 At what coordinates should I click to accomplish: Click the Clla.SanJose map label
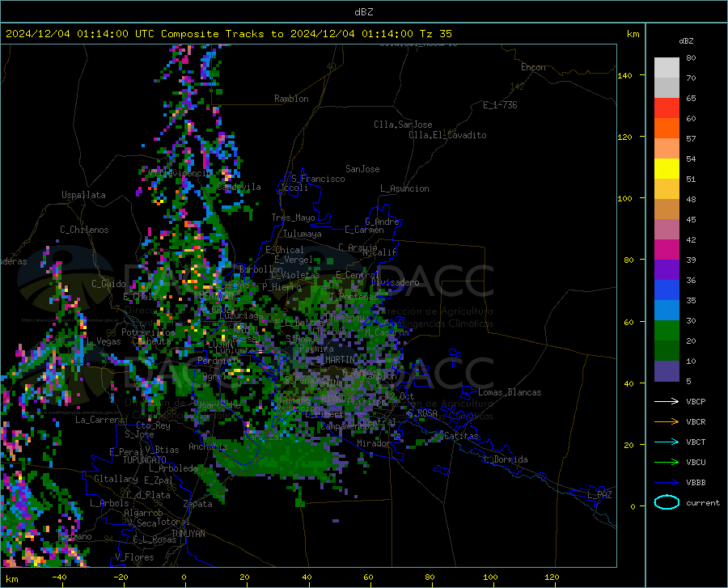(403, 125)
